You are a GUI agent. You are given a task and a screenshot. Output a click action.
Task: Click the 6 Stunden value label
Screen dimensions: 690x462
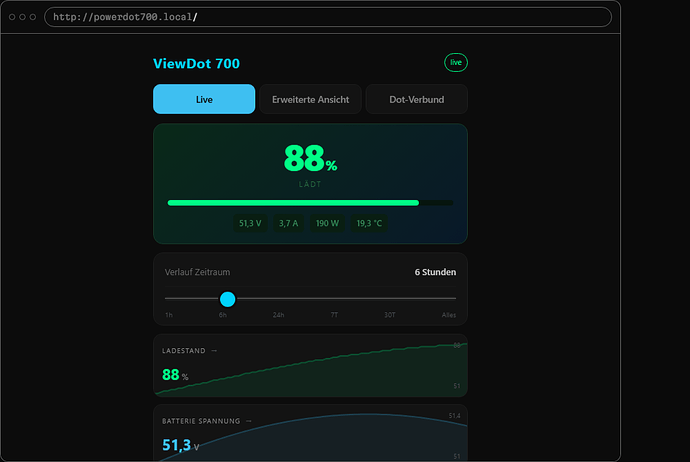[x=435, y=272]
